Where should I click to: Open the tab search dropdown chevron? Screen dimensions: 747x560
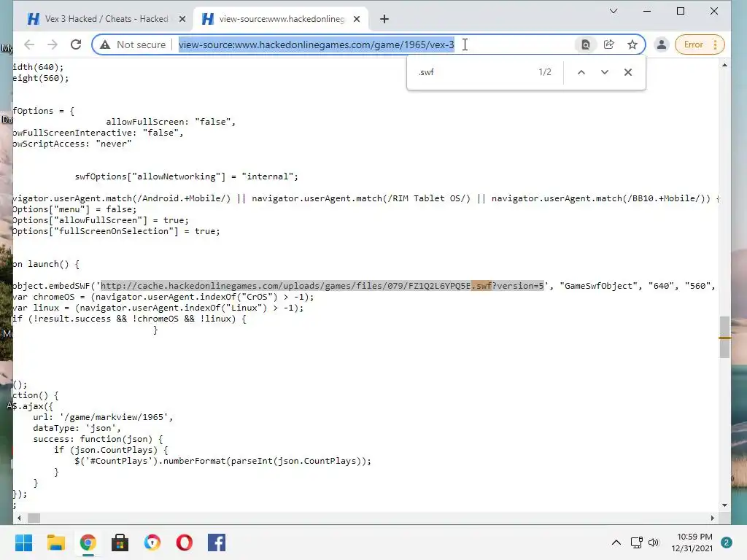pyautogui.click(x=614, y=12)
